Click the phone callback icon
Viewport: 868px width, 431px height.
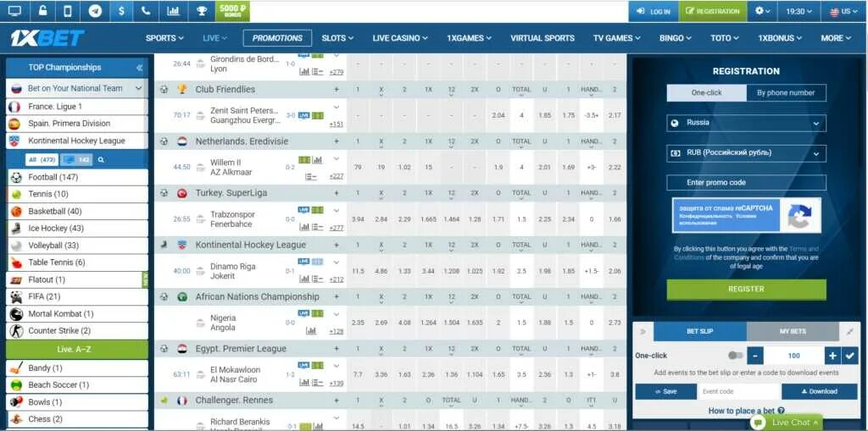coord(146,11)
